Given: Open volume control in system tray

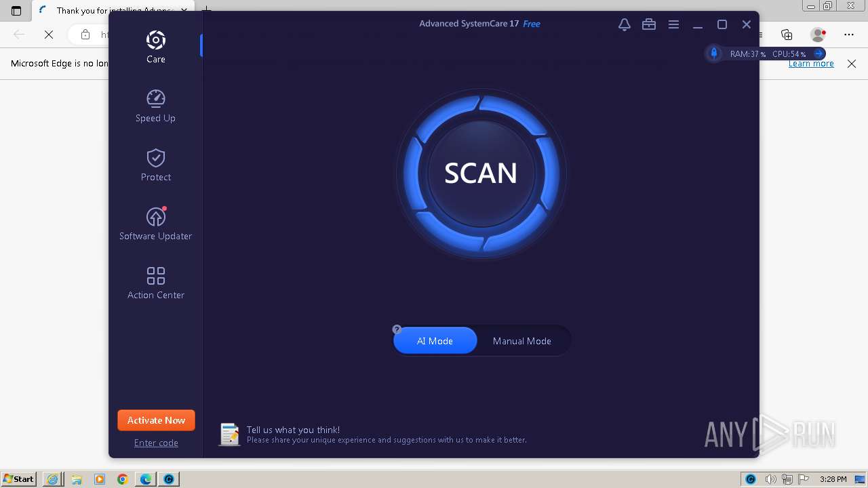Looking at the screenshot, I should [x=770, y=479].
